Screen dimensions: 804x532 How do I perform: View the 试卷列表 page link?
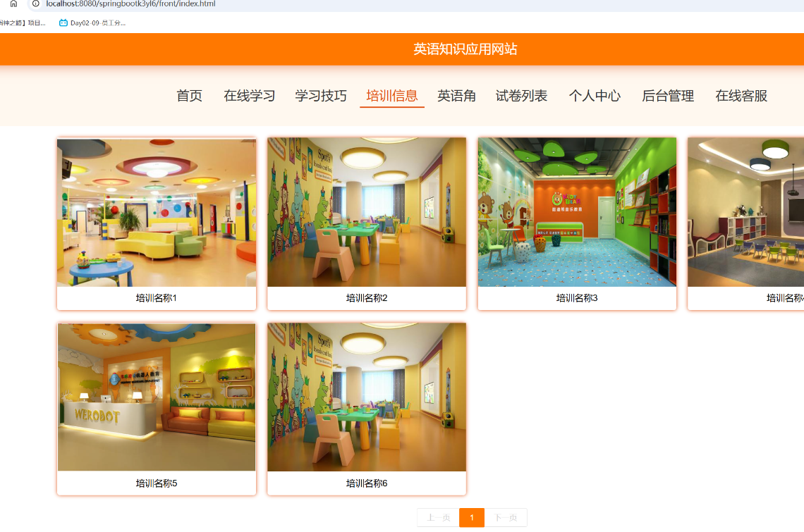tap(523, 95)
